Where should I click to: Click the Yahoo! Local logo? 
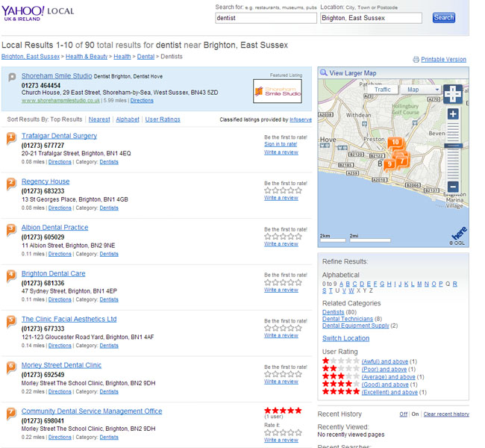[x=38, y=13]
